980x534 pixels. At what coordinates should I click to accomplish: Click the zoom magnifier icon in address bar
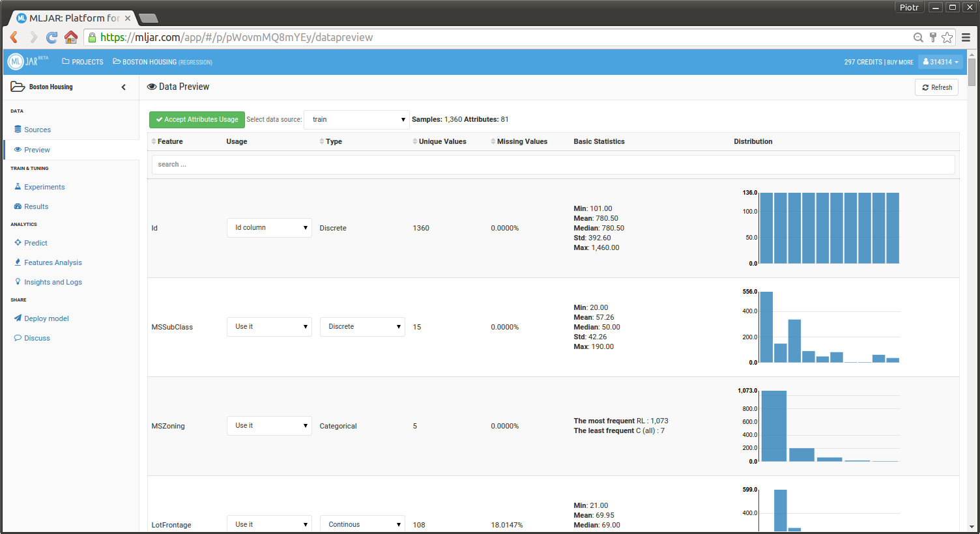pos(918,37)
